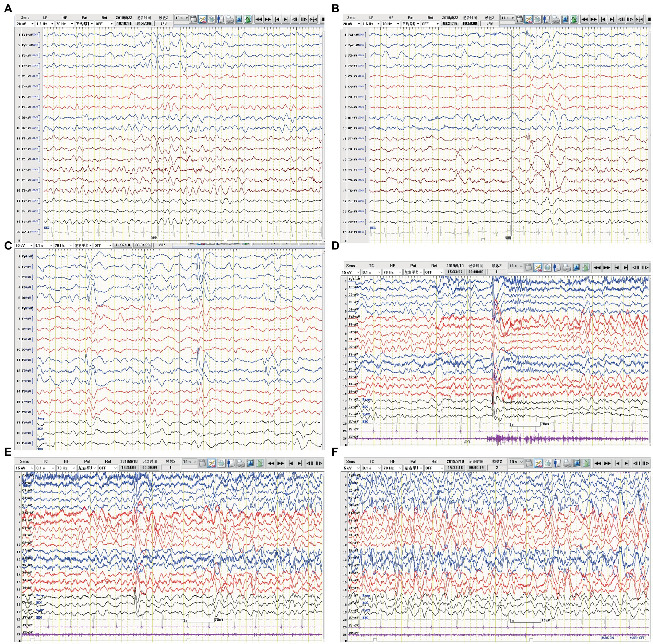Click the green waveform icon in panel A
653x644 pixels.
(x=248, y=19)
